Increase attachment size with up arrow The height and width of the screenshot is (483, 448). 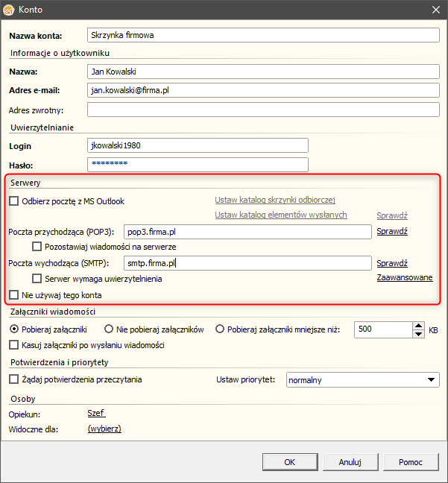coord(418,326)
